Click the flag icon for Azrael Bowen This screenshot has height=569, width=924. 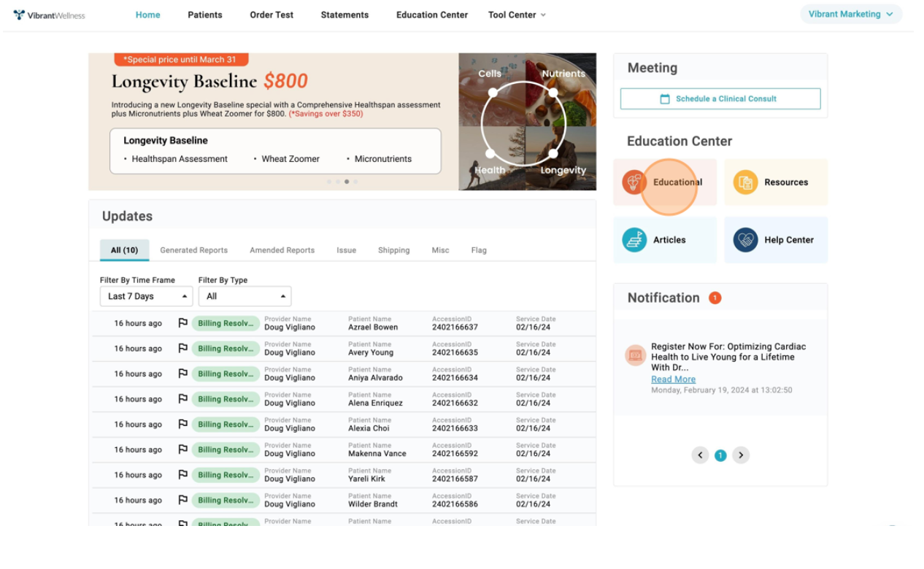point(183,323)
